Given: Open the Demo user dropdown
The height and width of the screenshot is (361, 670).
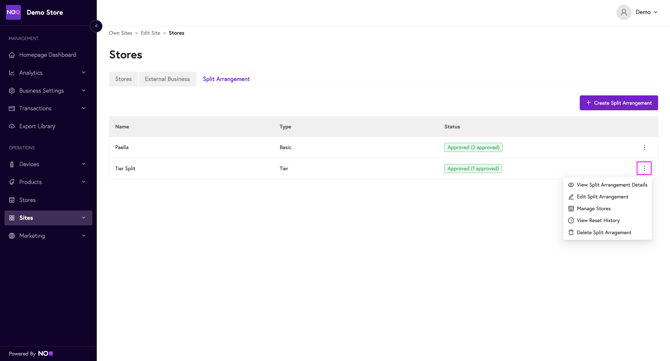Looking at the screenshot, I should click(x=646, y=12).
